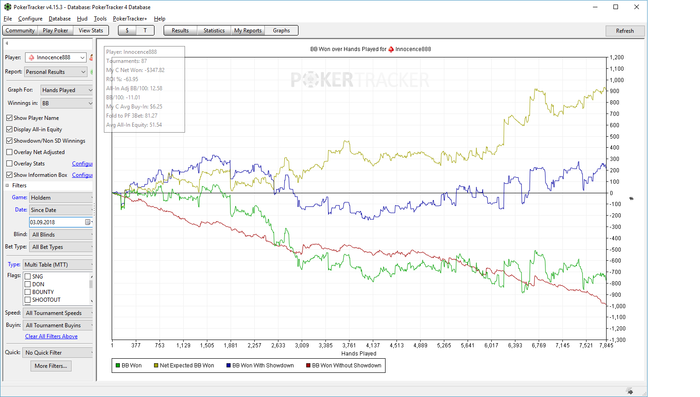Uncheck Show Information Box

[x=9, y=175]
